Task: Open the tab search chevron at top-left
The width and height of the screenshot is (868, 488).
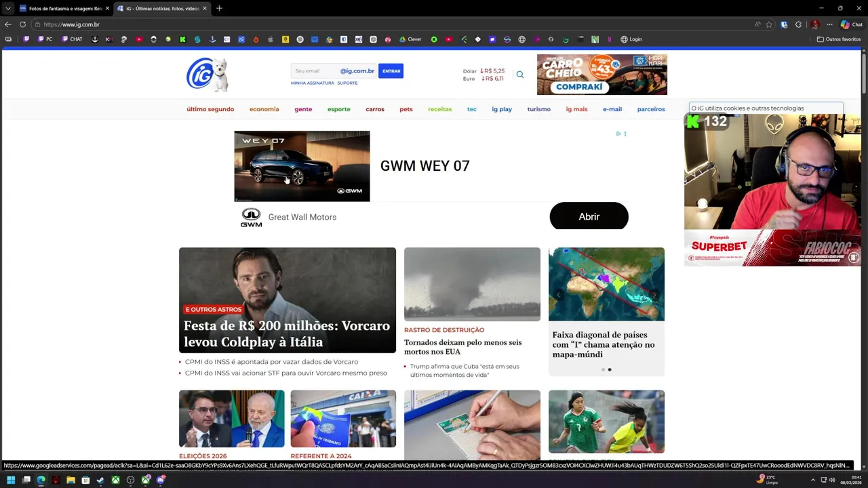Action: [x=7, y=8]
